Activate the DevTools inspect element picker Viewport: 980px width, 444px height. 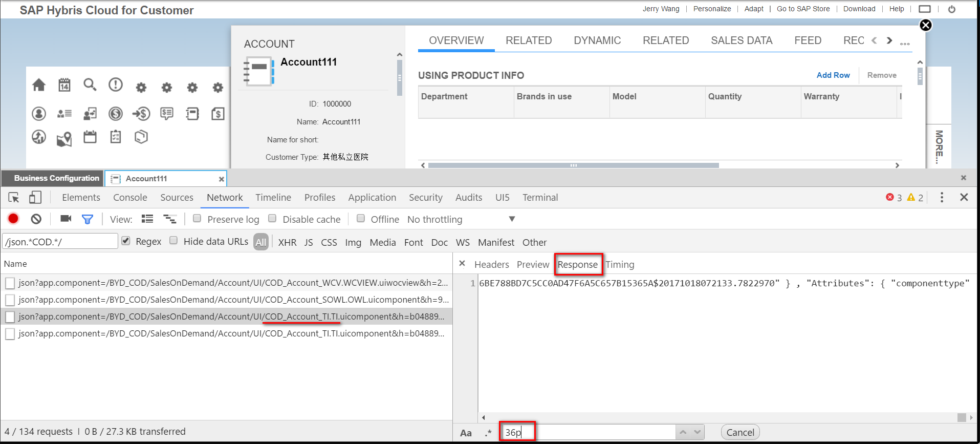click(x=14, y=198)
